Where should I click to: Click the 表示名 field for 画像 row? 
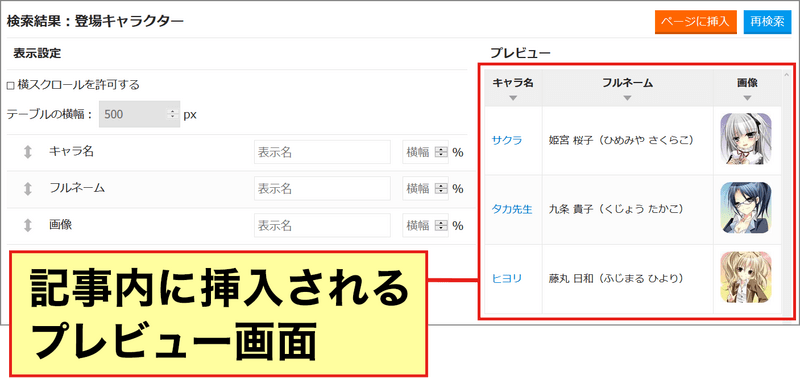pyautogui.click(x=322, y=225)
